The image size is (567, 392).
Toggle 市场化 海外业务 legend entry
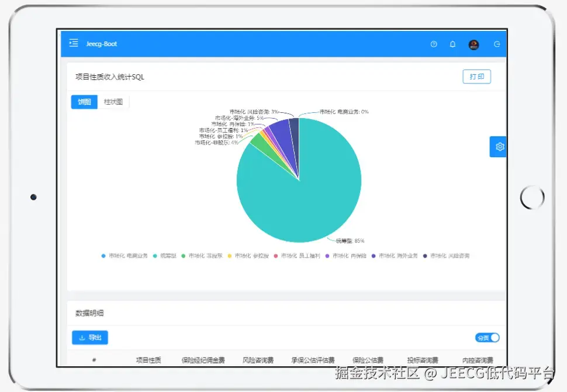[x=395, y=256]
